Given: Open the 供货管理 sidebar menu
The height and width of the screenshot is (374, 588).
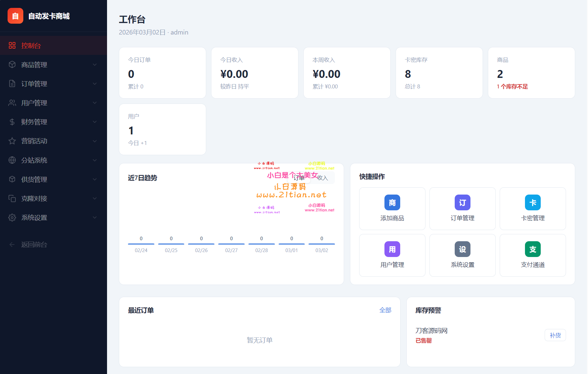Looking at the screenshot, I should point(34,179).
